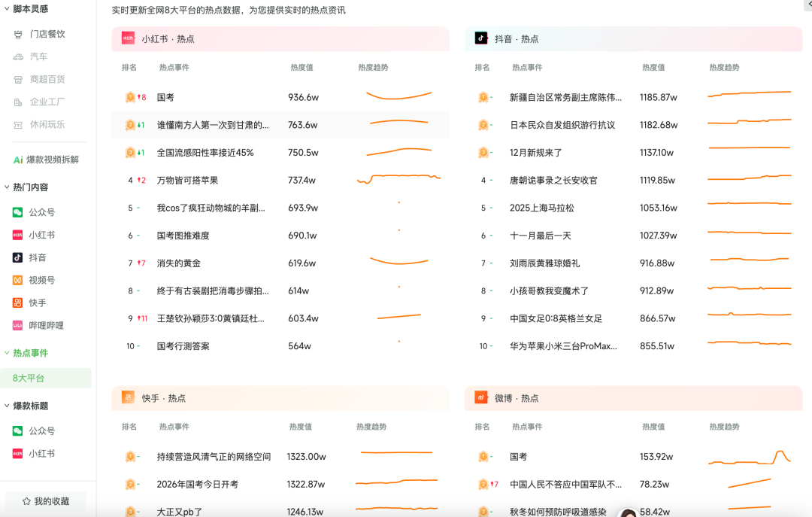The image size is (812, 517).
Task: Click 大正又pb了 topic
Action: pos(179,511)
